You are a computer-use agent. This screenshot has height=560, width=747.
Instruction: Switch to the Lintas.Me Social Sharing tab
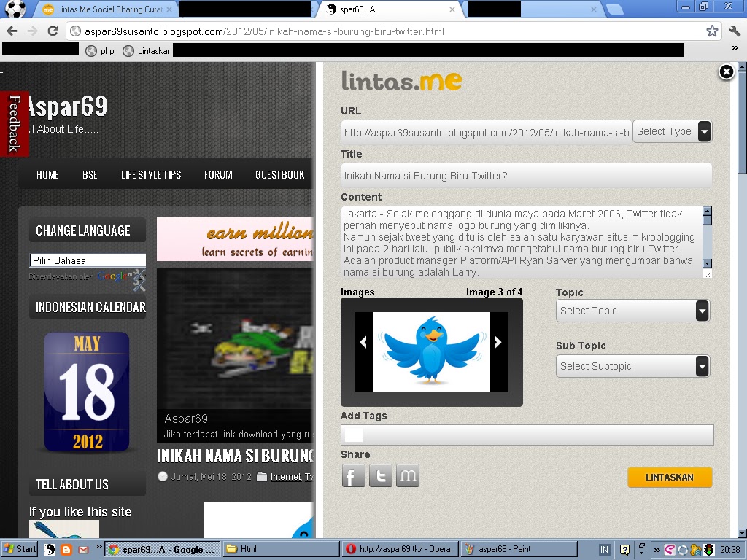coord(106,9)
